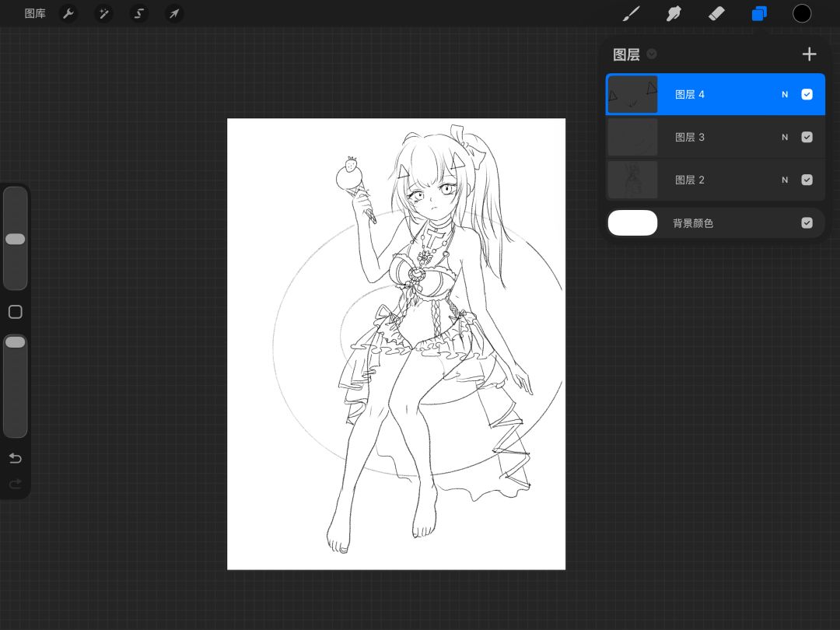840x630 pixels.
Task: Open the Adjustments magic wand menu
Action: (x=103, y=13)
